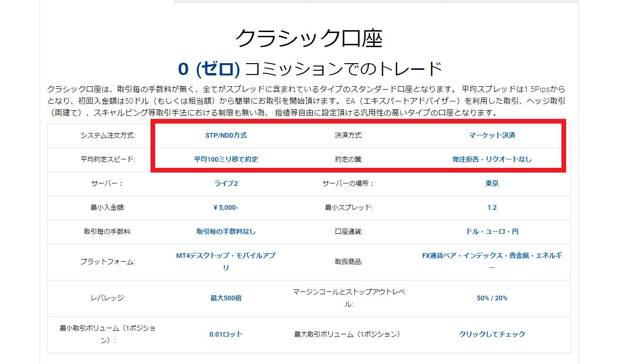
Task: Click the 平均約定スピード: label
Action: point(108,159)
